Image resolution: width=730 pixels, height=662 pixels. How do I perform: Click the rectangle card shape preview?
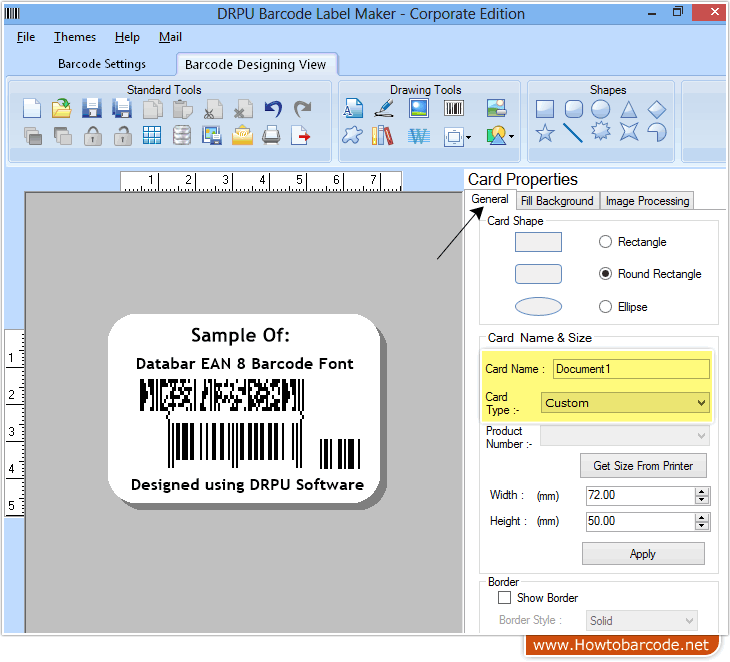[x=538, y=242]
